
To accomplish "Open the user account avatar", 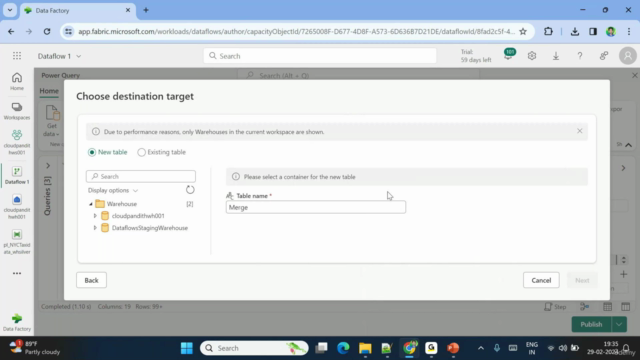I will [628, 56].
